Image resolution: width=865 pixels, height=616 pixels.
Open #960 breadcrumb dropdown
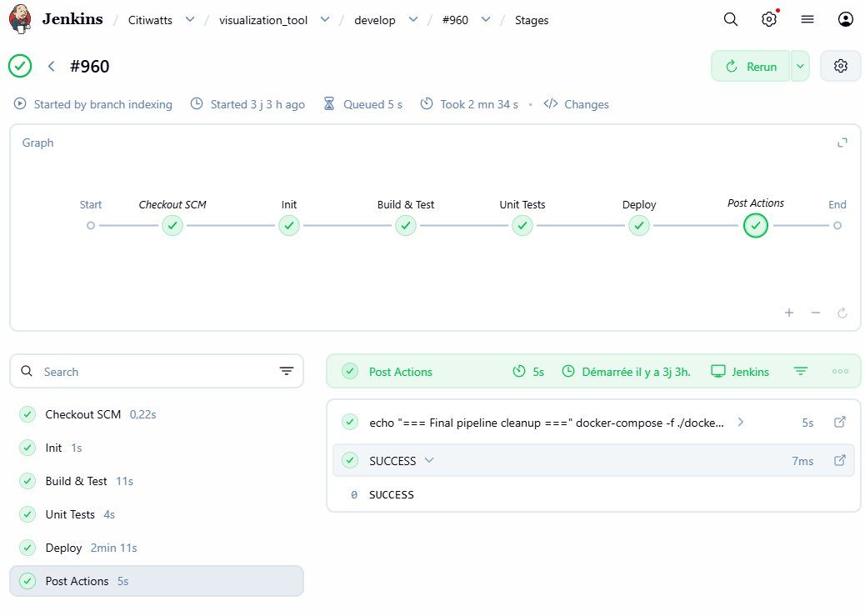(486, 20)
